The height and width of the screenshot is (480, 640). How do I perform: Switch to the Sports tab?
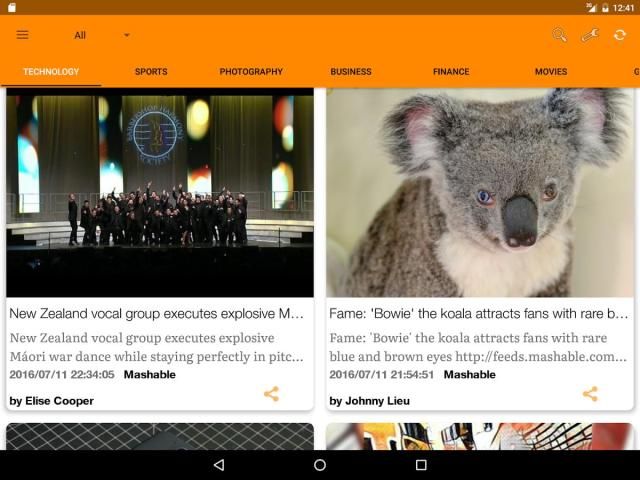[x=151, y=72]
